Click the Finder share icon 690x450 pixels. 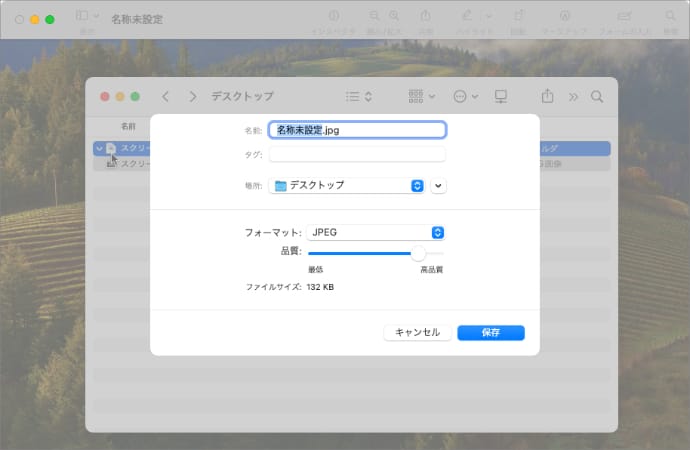(x=547, y=97)
